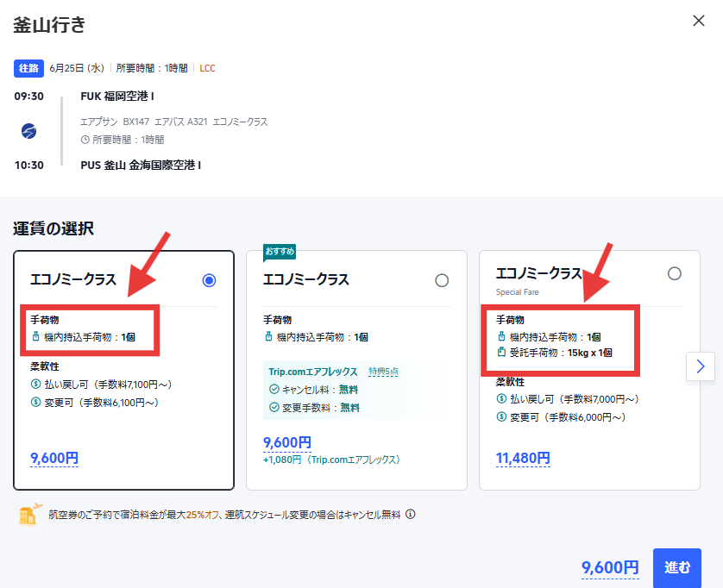Image resolution: width=723 pixels, height=588 pixels.
Task: Click the date 6月25日 (水)
Action: (77, 68)
